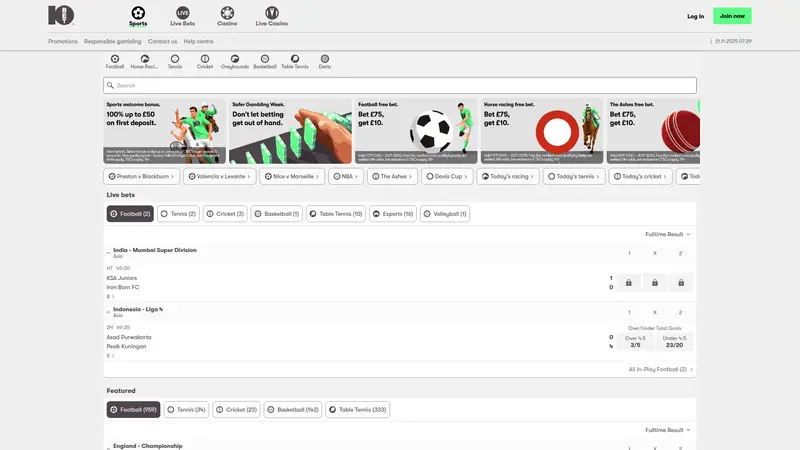Open The Ashes free bet banner
Screen dimensions: 800x450
click(x=653, y=131)
